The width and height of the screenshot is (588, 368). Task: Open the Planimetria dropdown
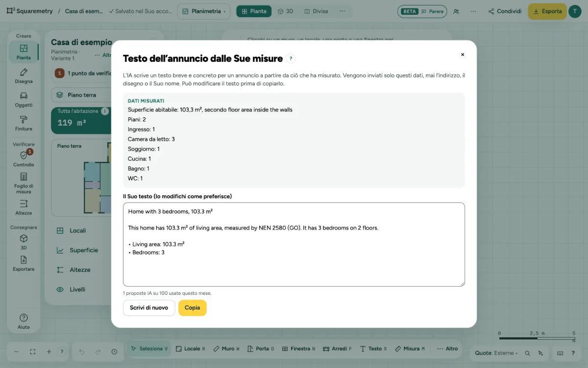click(x=204, y=11)
